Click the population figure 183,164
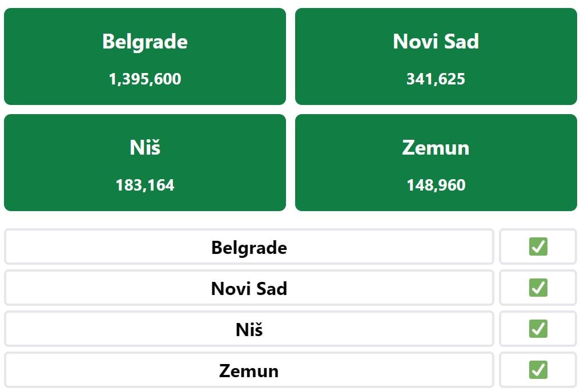Screen dimensions: 580x392 [x=145, y=185]
